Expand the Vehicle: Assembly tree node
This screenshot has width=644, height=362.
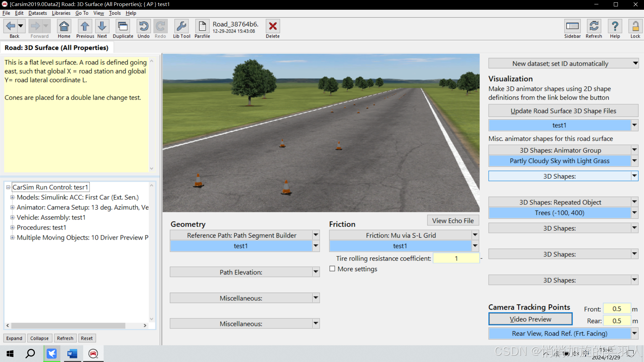pyautogui.click(x=12, y=218)
